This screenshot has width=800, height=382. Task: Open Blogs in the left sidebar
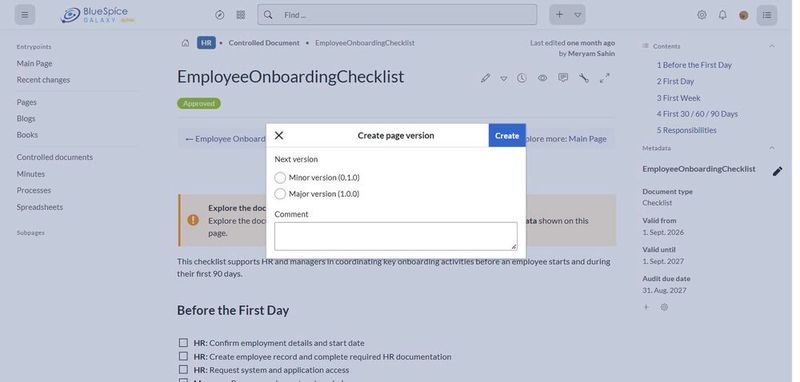pyautogui.click(x=26, y=118)
